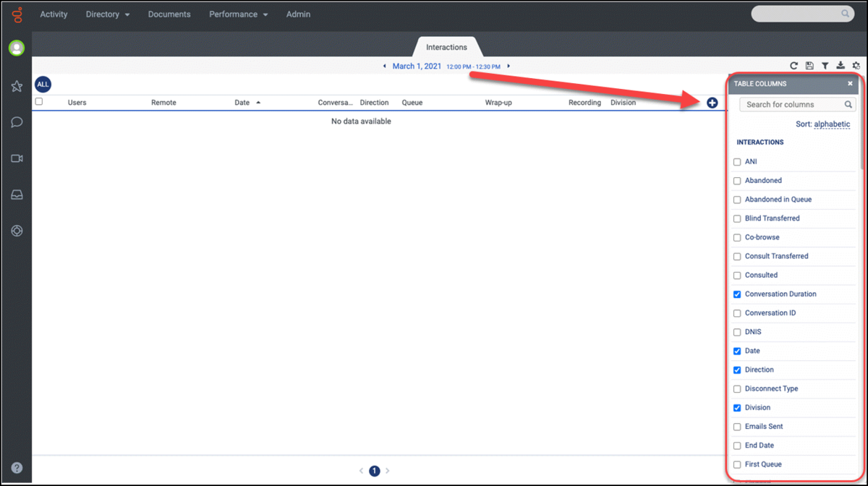The image size is (868, 486).
Task: Go to previous date range arrow
Action: (x=384, y=67)
